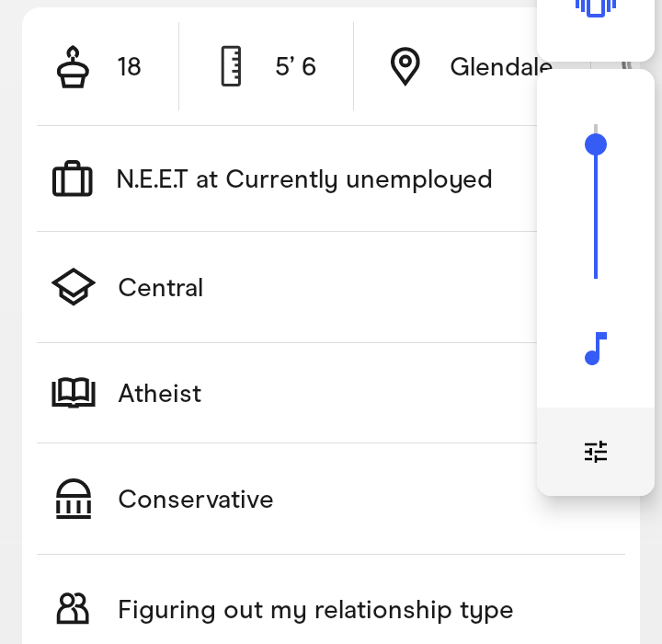Mute media using the music note icon
This screenshot has height=644, width=662.
coord(596,349)
